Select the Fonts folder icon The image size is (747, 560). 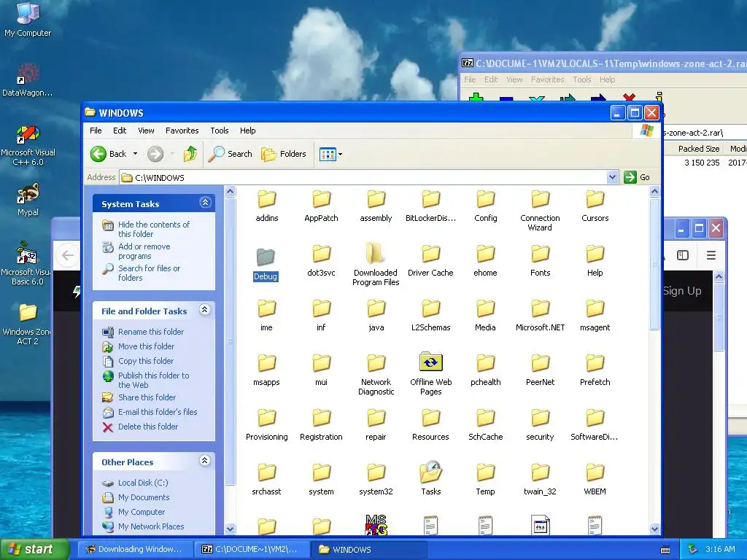541,253
